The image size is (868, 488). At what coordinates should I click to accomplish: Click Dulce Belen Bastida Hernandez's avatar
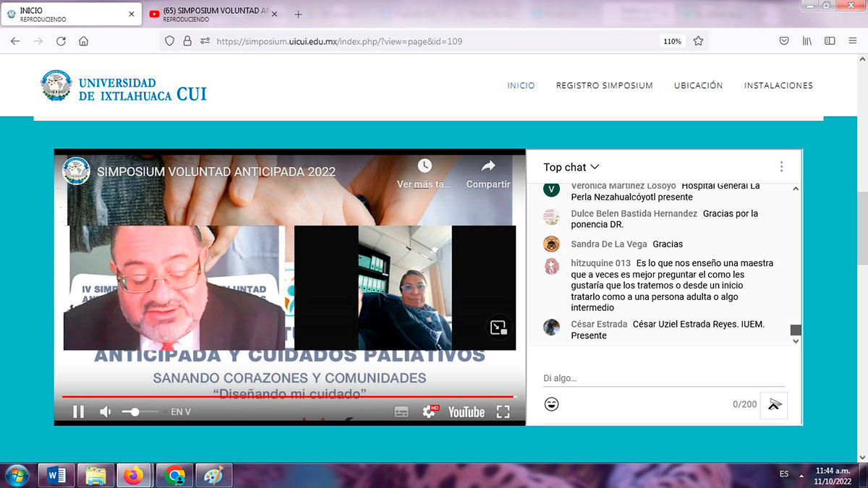(x=551, y=217)
